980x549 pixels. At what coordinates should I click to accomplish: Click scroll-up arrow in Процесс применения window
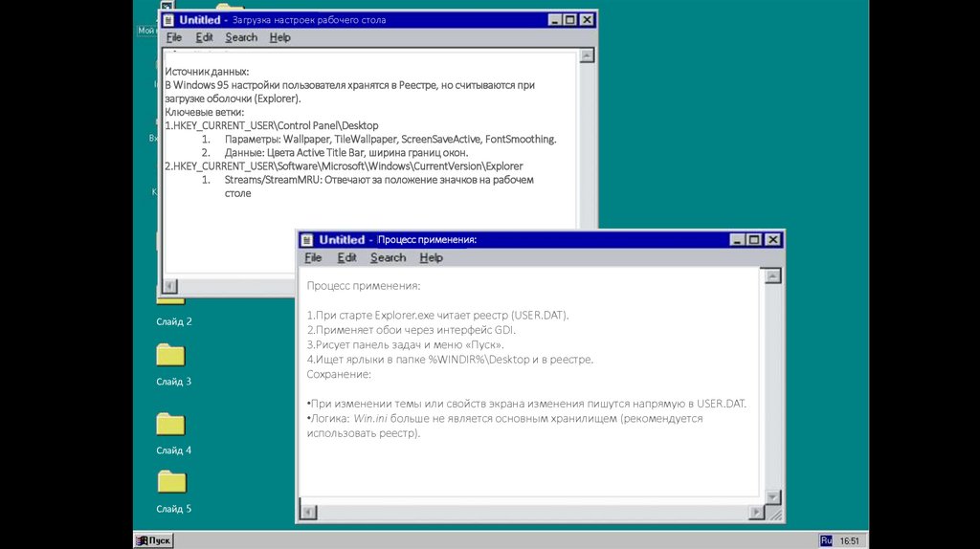tap(773, 275)
